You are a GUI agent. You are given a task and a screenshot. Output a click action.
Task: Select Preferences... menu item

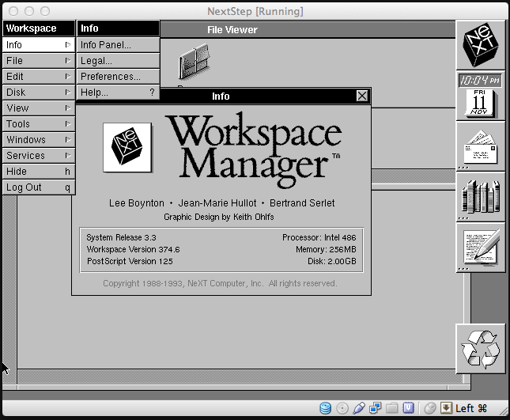(118, 77)
